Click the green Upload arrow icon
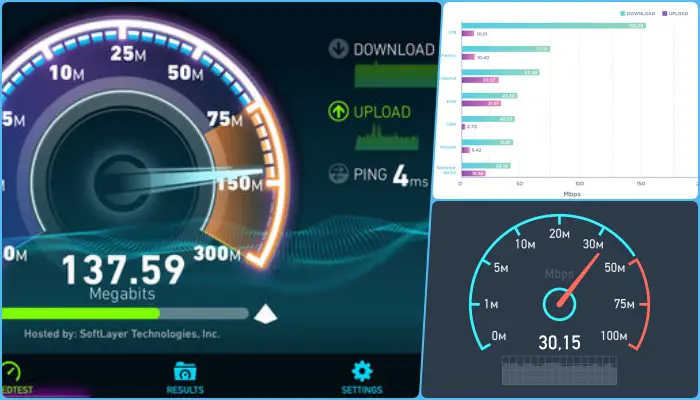The width and height of the screenshot is (700, 400). pos(338,112)
